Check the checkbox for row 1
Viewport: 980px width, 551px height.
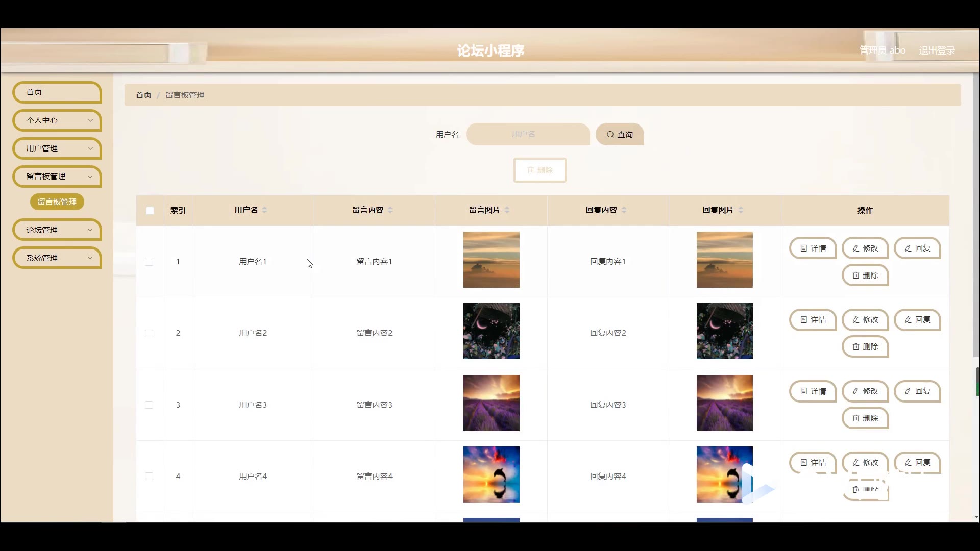tap(149, 262)
